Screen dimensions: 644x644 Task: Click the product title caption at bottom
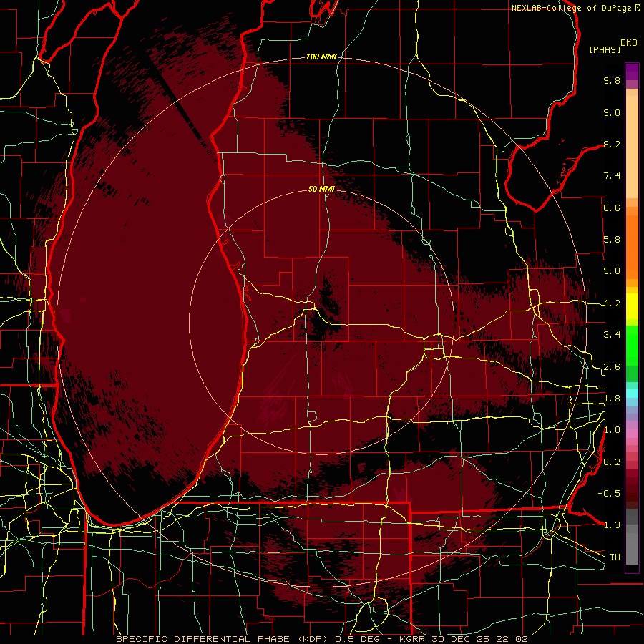pyautogui.click(x=321, y=639)
